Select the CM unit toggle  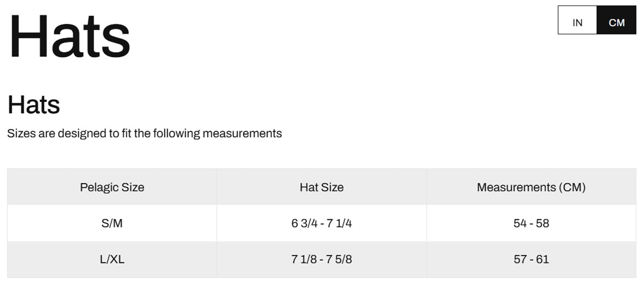point(617,20)
